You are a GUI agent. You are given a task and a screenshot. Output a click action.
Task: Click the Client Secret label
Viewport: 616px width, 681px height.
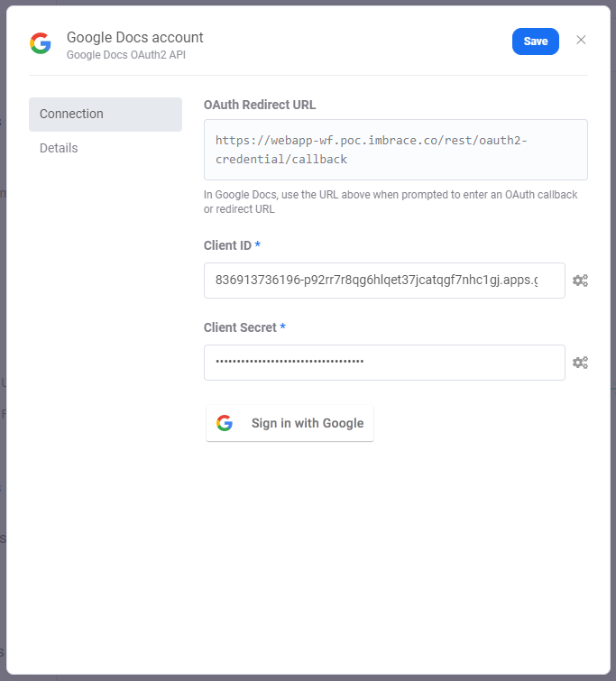pyautogui.click(x=240, y=327)
